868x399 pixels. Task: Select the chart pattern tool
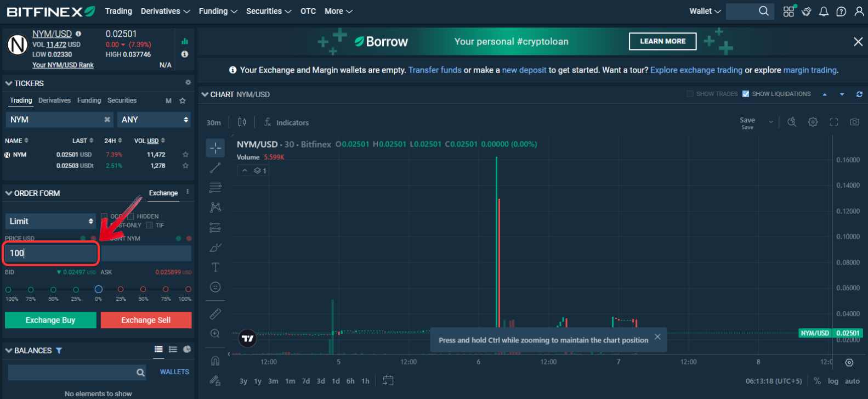215,207
